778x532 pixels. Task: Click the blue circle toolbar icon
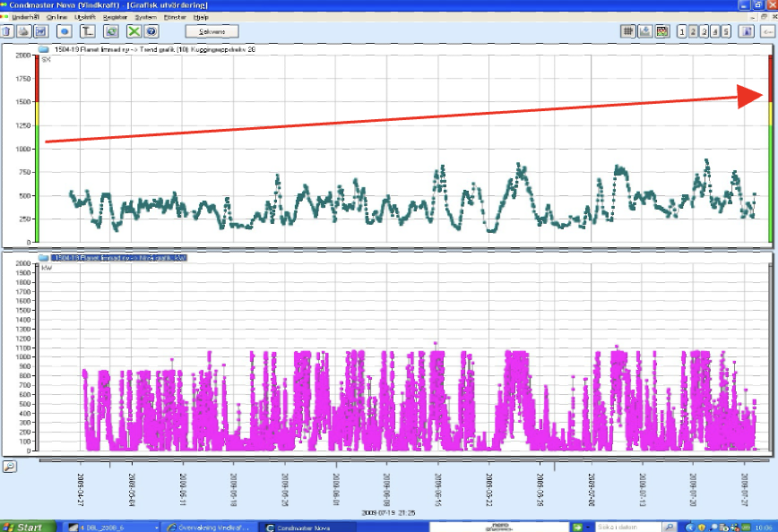point(65,31)
